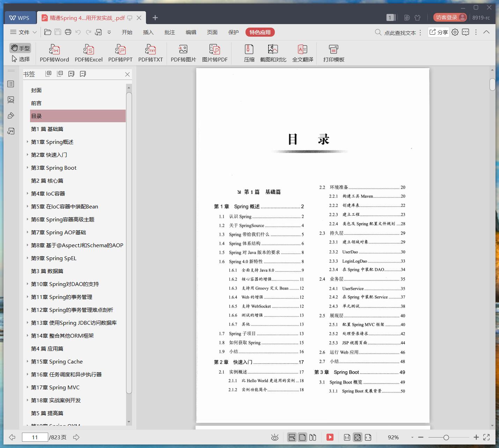Click the save icon in toolbar

(x=58, y=32)
